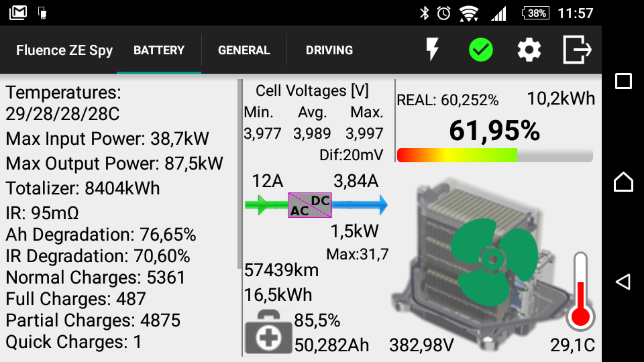Tap the Totalizer 8404kWh reading
This screenshot has height=362, width=644.
click(83, 188)
